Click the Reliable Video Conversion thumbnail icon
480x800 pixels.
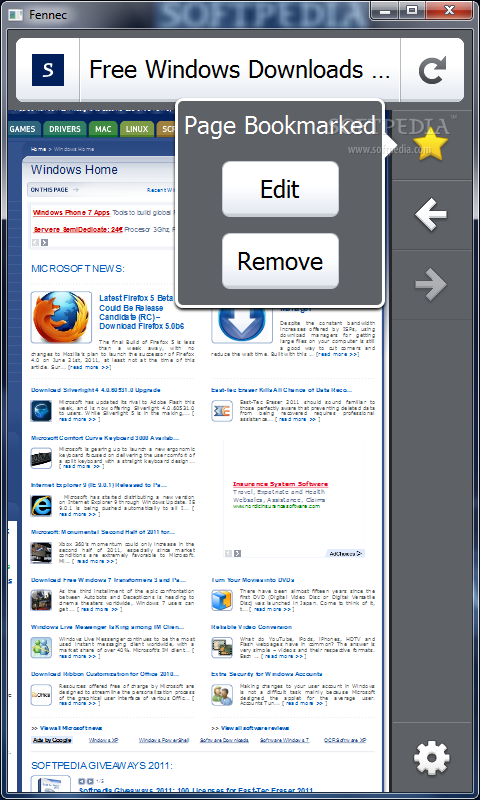pos(222,647)
